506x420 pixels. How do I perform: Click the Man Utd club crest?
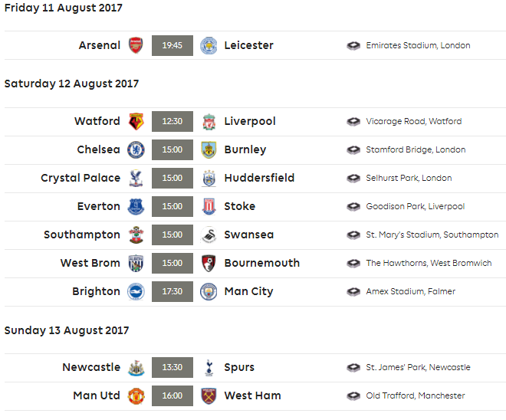tap(136, 395)
